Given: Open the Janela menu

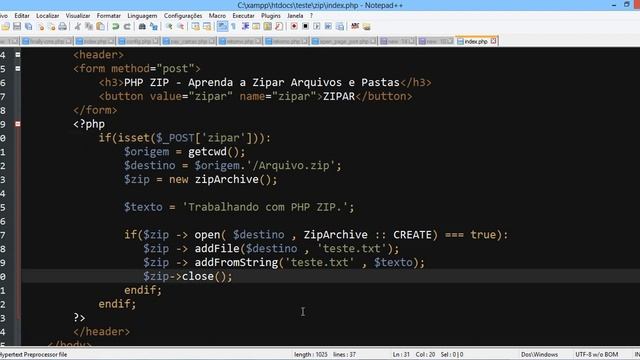Looking at the screenshot, I should click(x=295, y=16).
